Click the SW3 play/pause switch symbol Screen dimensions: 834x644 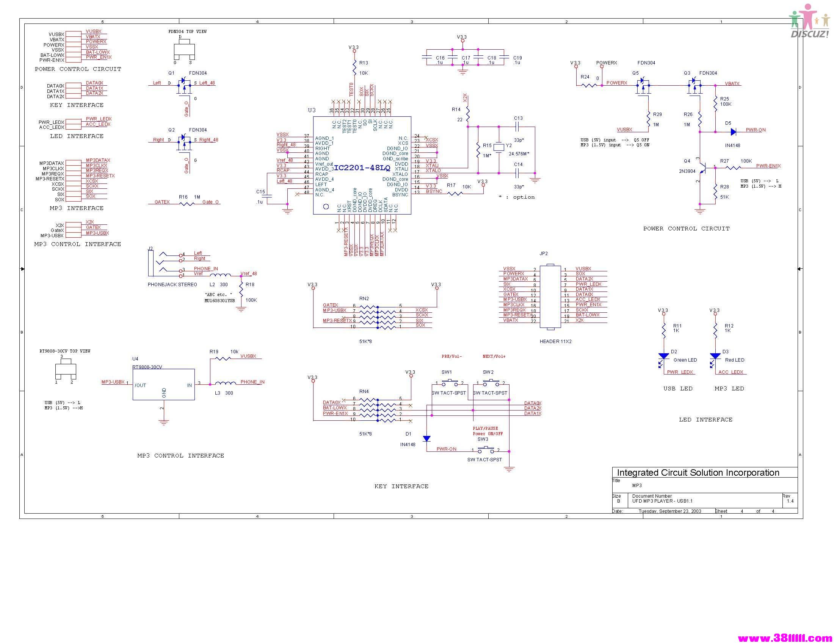coord(486,449)
